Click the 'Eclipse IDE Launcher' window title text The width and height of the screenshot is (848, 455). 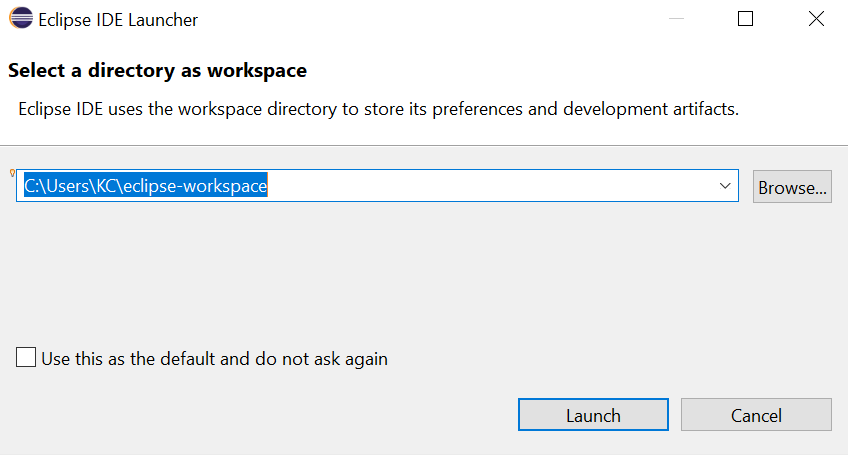pyautogui.click(x=117, y=19)
